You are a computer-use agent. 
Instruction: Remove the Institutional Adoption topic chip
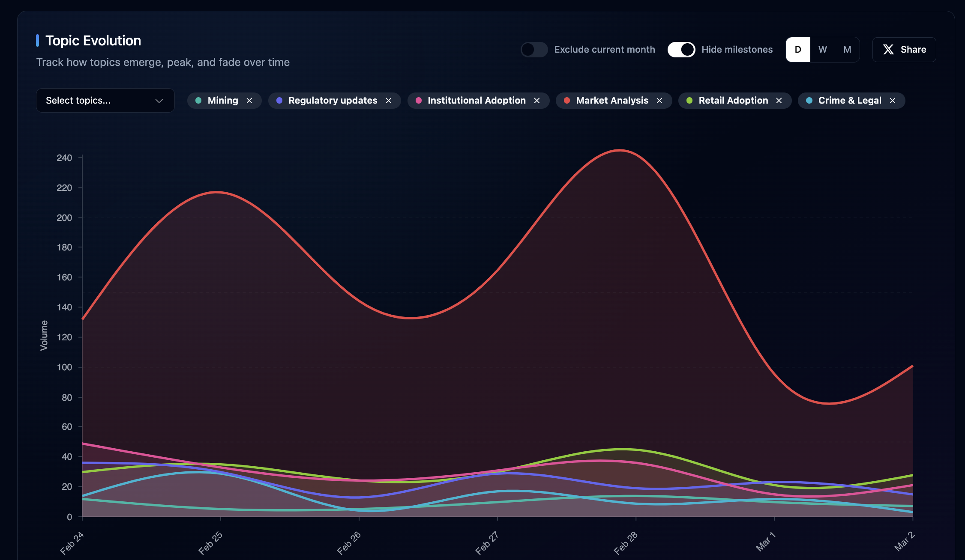click(537, 101)
